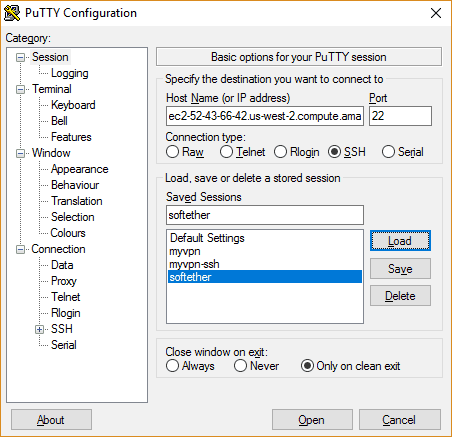Screen dimensions: 452x437
Task: Save the current session
Action: [x=400, y=269]
